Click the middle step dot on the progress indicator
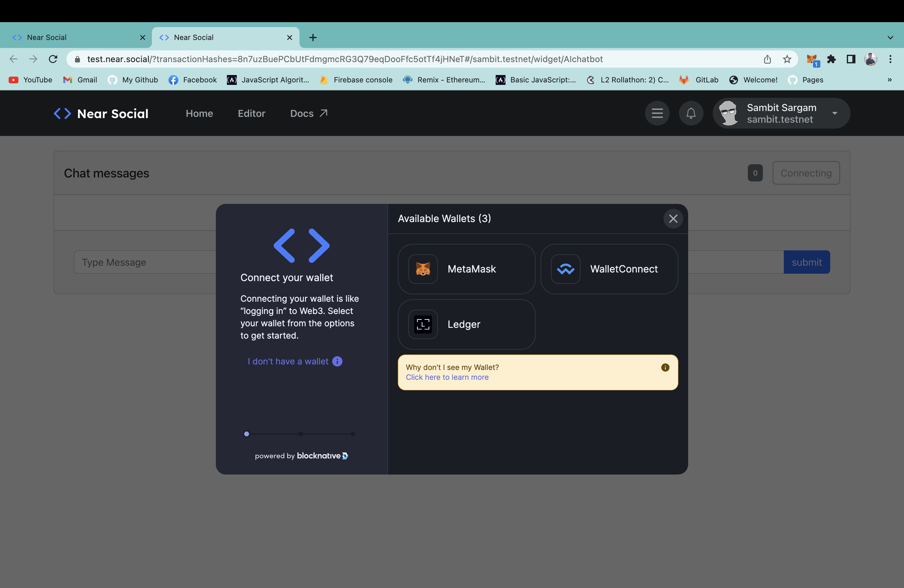 tap(300, 434)
